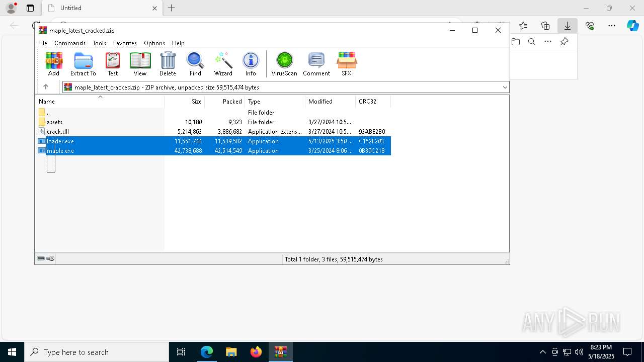Show archive Info
Screen dimensions: 644x362
click(x=251, y=64)
